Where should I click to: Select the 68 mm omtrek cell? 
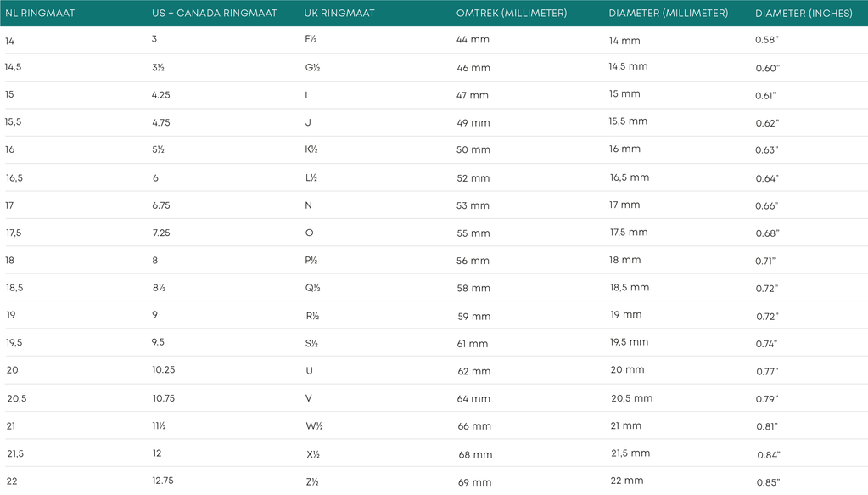point(475,455)
